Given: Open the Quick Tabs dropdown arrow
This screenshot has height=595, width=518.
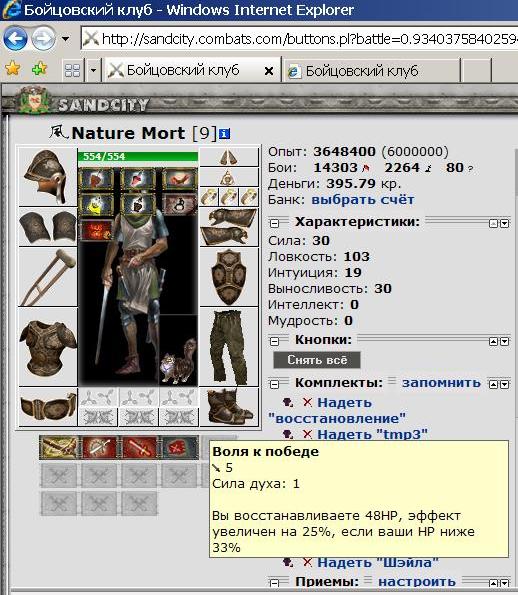Looking at the screenshot, I should (x=93, y=70).
